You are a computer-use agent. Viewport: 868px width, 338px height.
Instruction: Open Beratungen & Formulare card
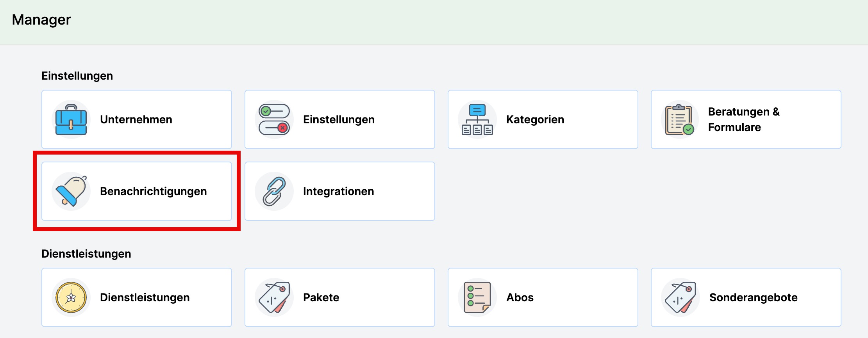(746, 119)
